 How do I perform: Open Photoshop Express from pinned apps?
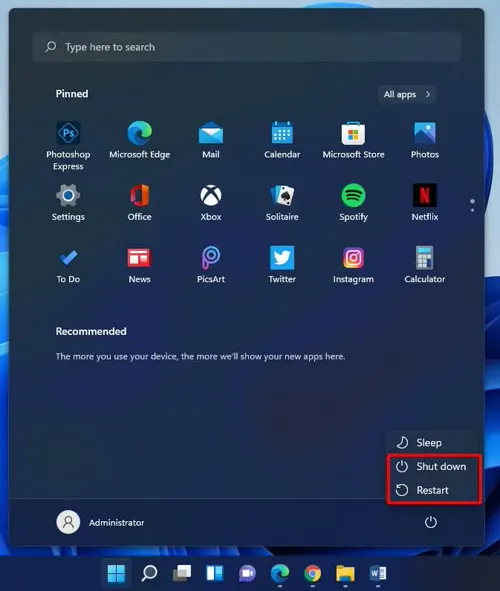[x=68, y=145]
